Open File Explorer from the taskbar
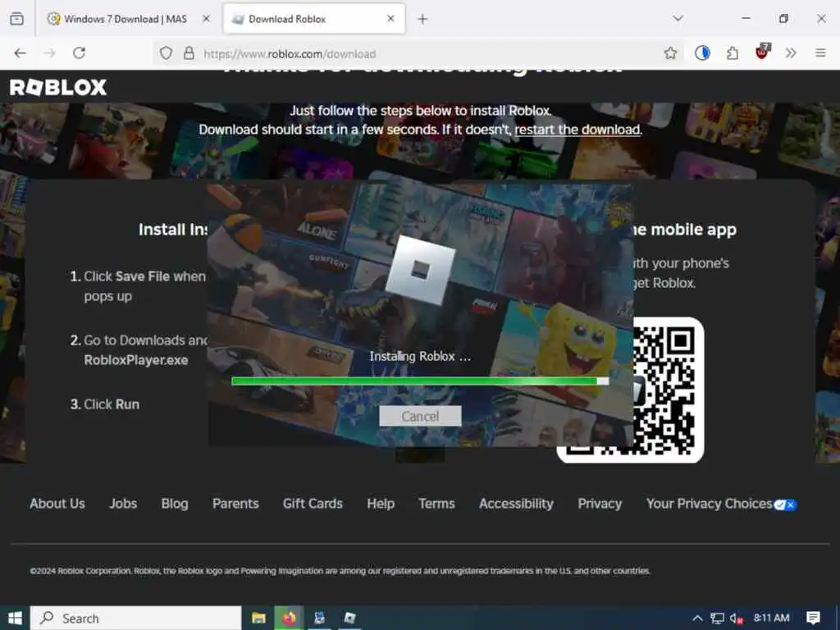 pyautogui.click(x=258, y=619)
